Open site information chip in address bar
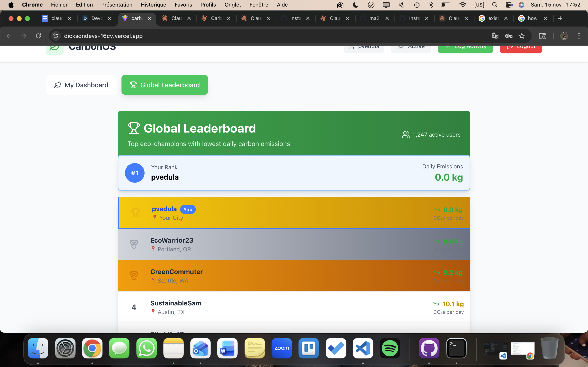The height and width of the screenshot is (367, 588). 56,36
